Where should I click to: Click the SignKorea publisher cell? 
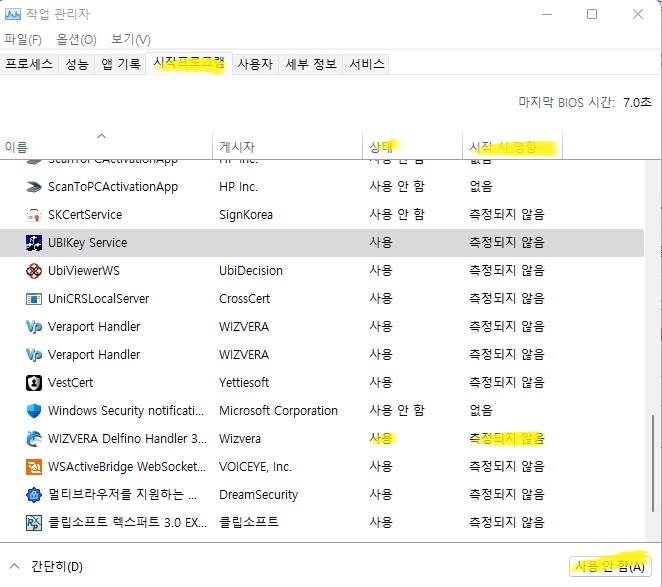(x=246, y=215)
